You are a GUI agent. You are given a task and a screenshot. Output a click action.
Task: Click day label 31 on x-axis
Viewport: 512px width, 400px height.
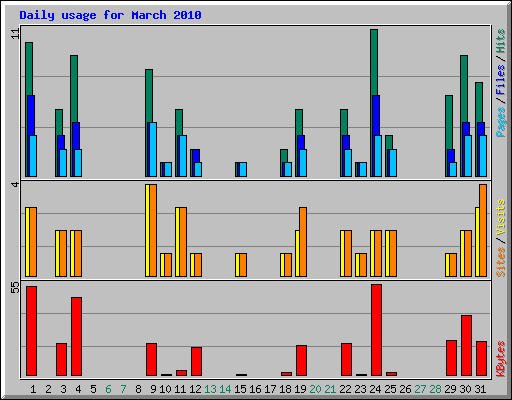[480, 389]
